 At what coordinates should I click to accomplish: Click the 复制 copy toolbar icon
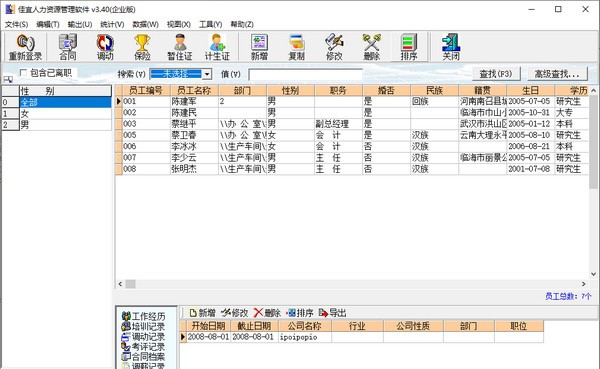pos(297,47)
